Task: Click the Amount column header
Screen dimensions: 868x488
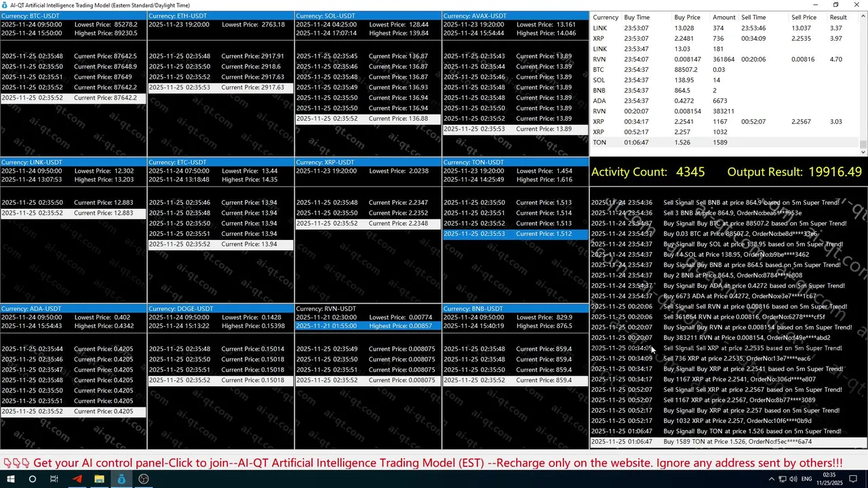Action: (724, 18)
